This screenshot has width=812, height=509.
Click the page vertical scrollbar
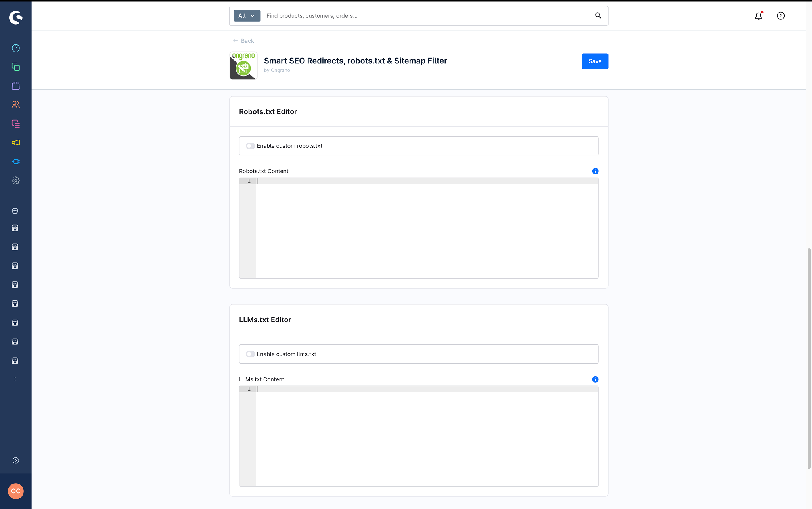[x=809, y=359]
